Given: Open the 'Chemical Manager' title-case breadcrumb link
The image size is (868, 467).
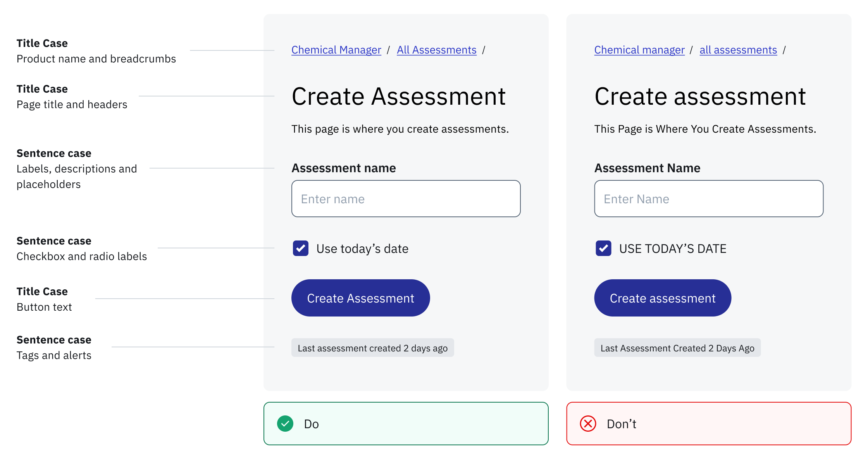Looking at the screenshot, I should (336, 50).
